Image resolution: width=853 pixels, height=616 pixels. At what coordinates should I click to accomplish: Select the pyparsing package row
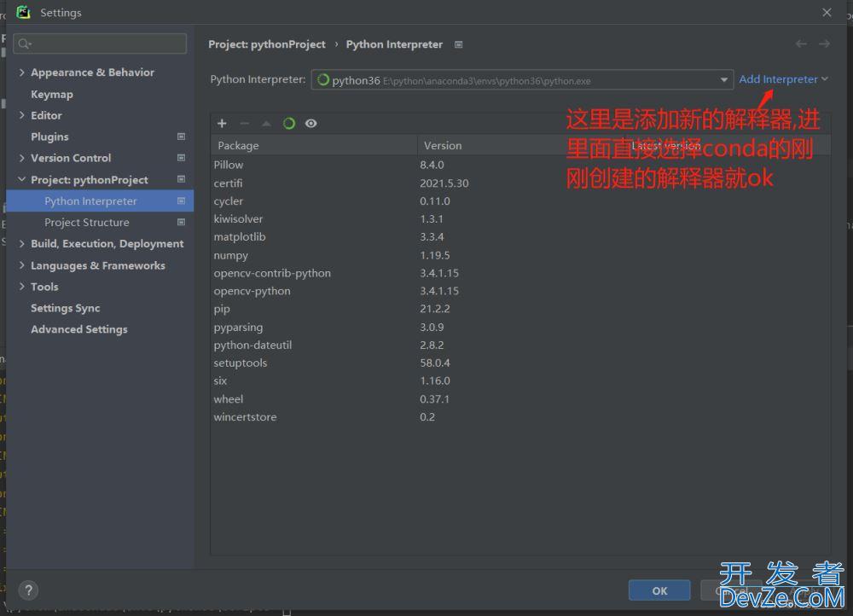pos(520,327)
